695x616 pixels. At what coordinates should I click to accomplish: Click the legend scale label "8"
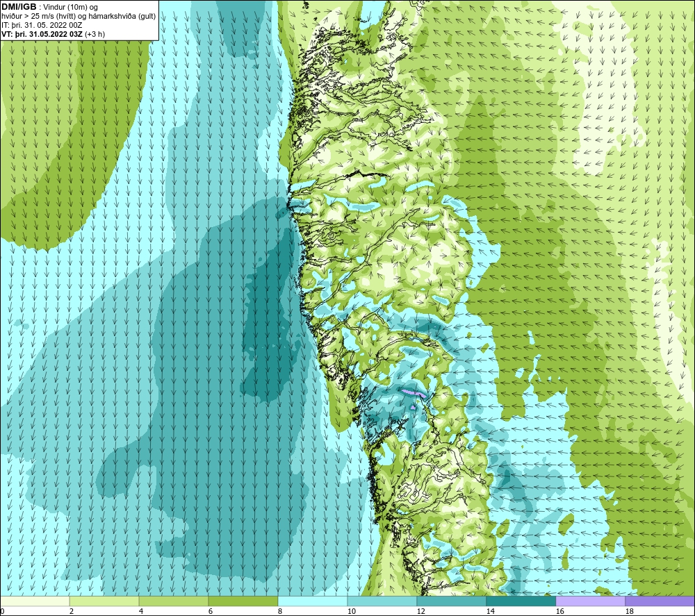280,612
